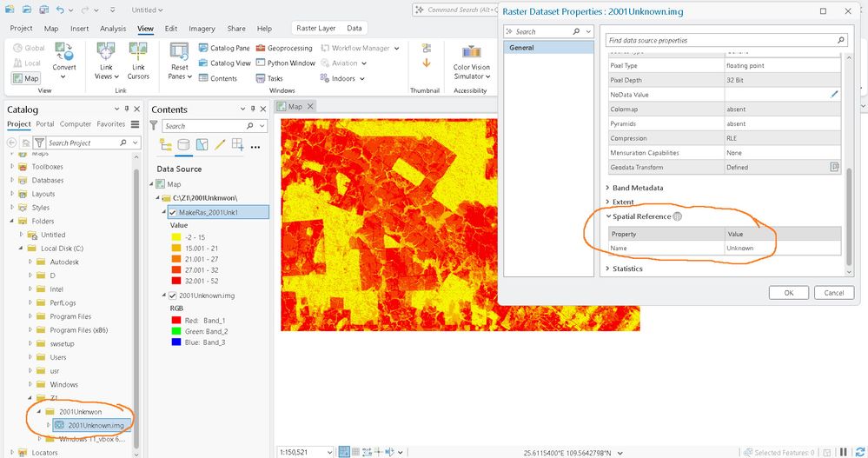The width and height of the screenshot is (868, 458).
Task: Click the filter icon in Catalog search
Action: (39, 143)
